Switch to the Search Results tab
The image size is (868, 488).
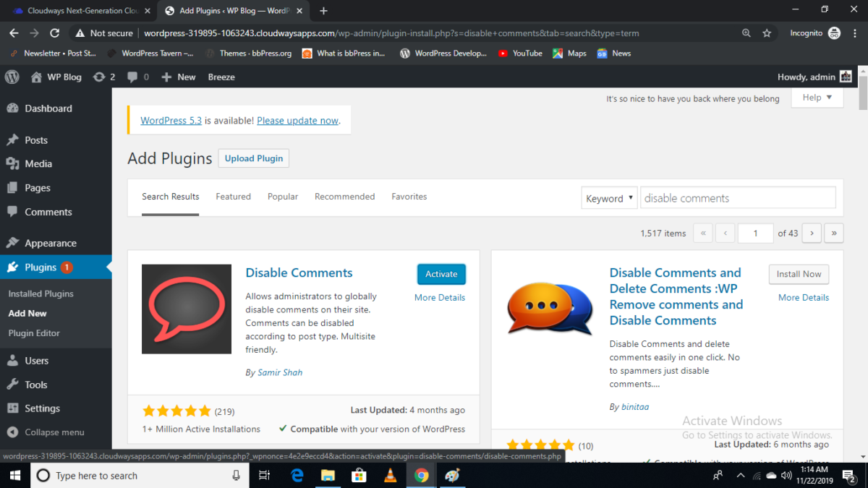(x=171, y=197)
